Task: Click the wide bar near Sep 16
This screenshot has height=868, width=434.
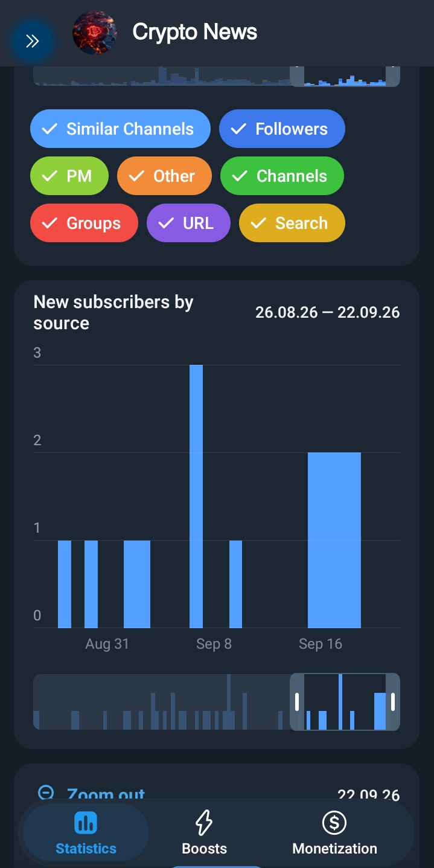Action: (334, 540)
